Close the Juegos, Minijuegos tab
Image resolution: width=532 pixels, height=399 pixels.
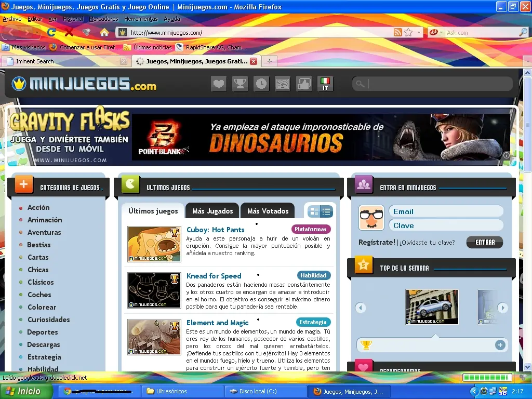pos(254,61)
